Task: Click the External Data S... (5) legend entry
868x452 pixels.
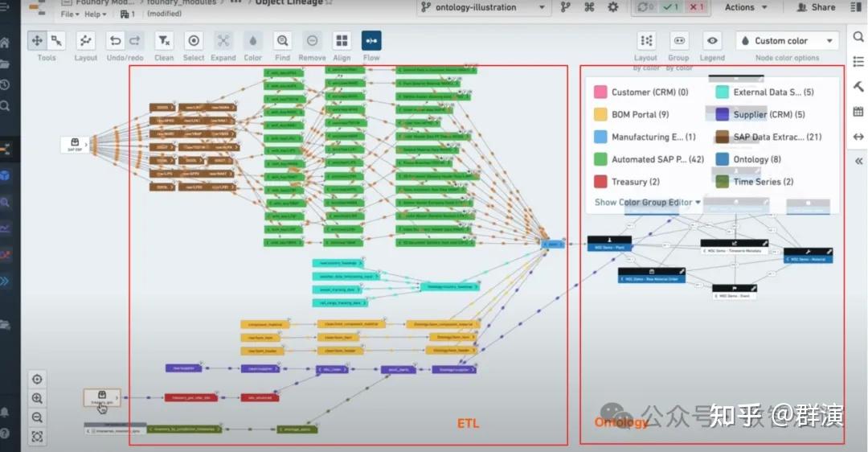Action: coord(764,92)
